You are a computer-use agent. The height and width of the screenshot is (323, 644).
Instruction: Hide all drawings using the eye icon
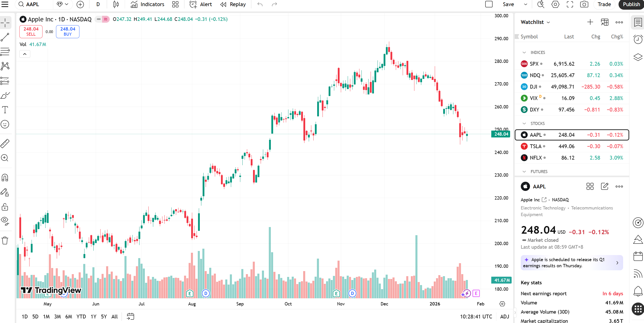click(x=5, y=220)
